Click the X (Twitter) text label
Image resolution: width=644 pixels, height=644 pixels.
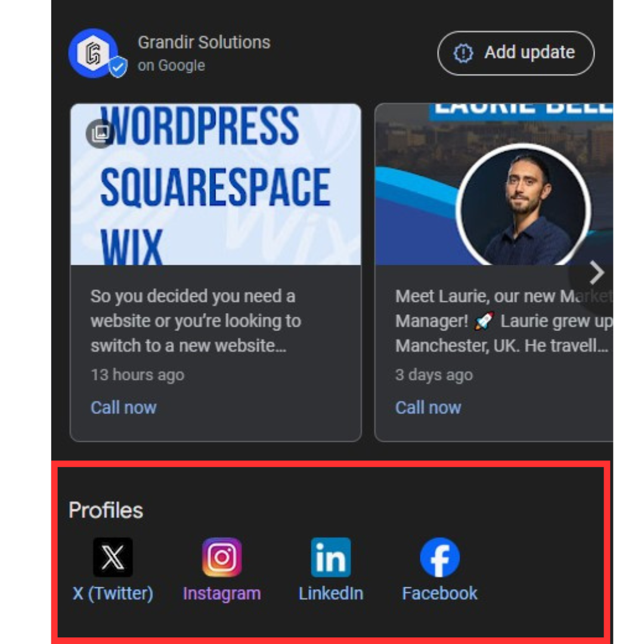[x=113, y=593]
